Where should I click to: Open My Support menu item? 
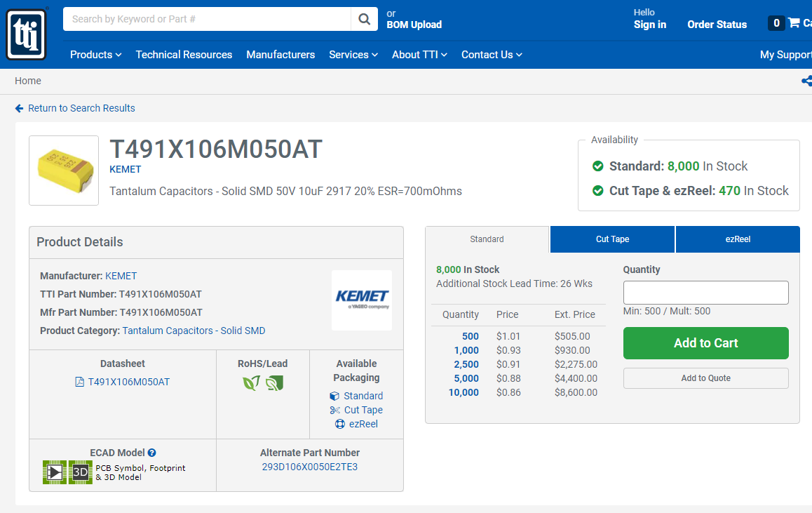pyautogui.click(x=785, y=55)
